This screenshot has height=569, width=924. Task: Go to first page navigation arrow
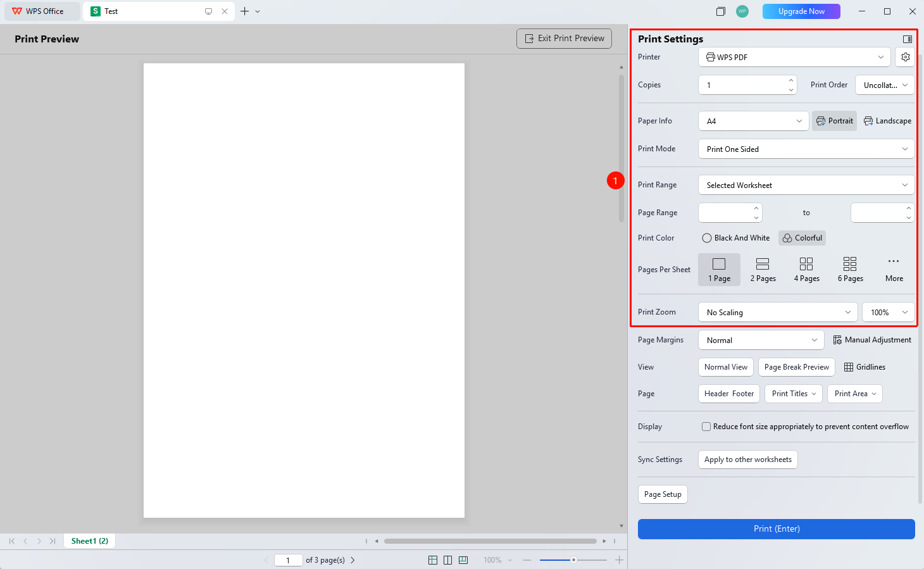[11, 541]
